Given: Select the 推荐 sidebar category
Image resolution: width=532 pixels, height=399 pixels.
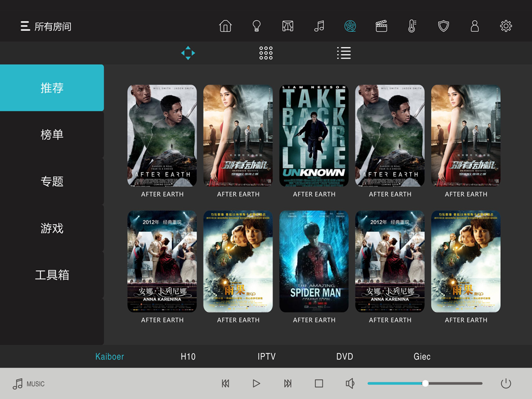Looking at the screenshot, I should pos(52,88).
